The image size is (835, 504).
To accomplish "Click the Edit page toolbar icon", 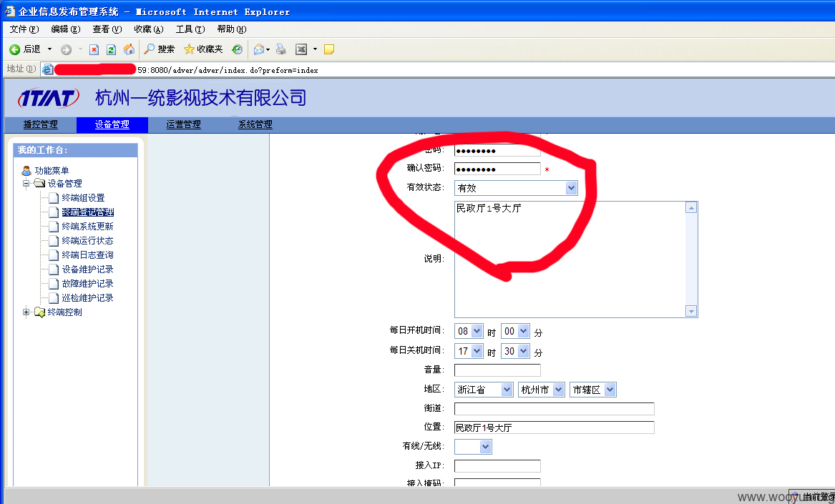I will coord(301,49).
